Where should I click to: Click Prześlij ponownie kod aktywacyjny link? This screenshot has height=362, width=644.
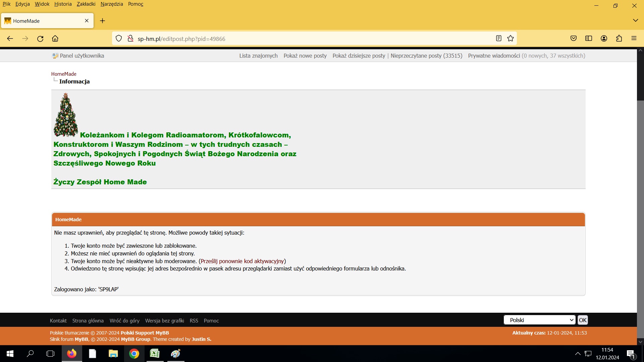242,261
